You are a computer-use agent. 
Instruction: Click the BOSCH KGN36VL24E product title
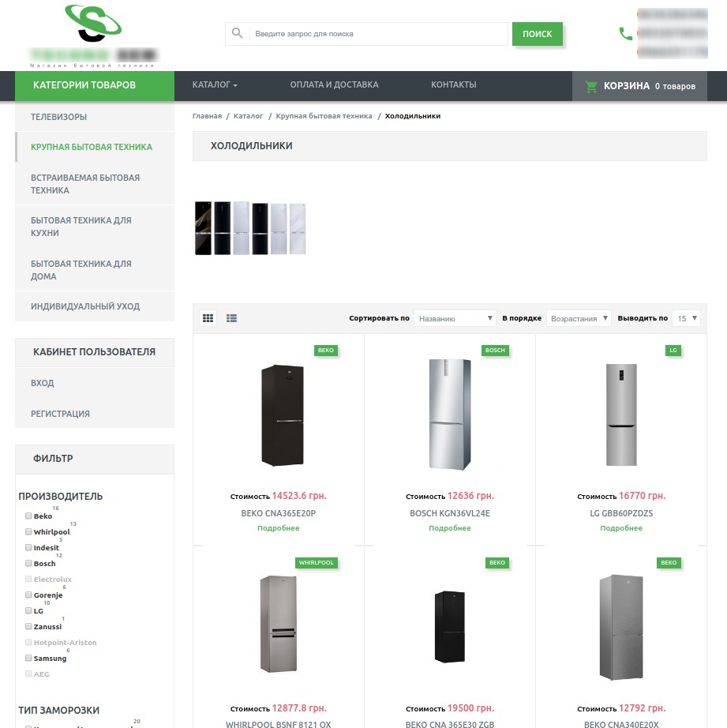tap(450, 513)
